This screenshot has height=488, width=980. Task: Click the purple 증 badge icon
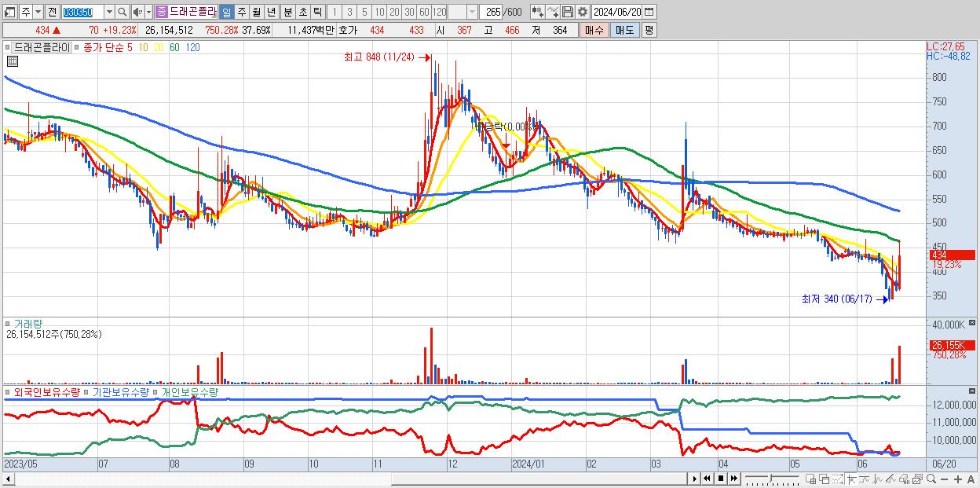coord(161,12)
